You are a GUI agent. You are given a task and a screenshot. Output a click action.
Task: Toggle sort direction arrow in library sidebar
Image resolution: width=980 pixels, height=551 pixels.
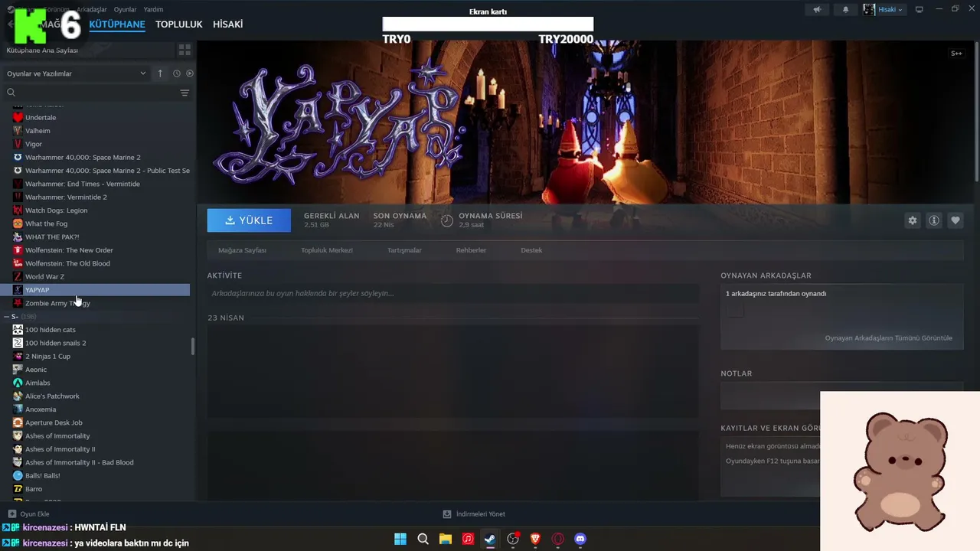click(x=160, y=73)
